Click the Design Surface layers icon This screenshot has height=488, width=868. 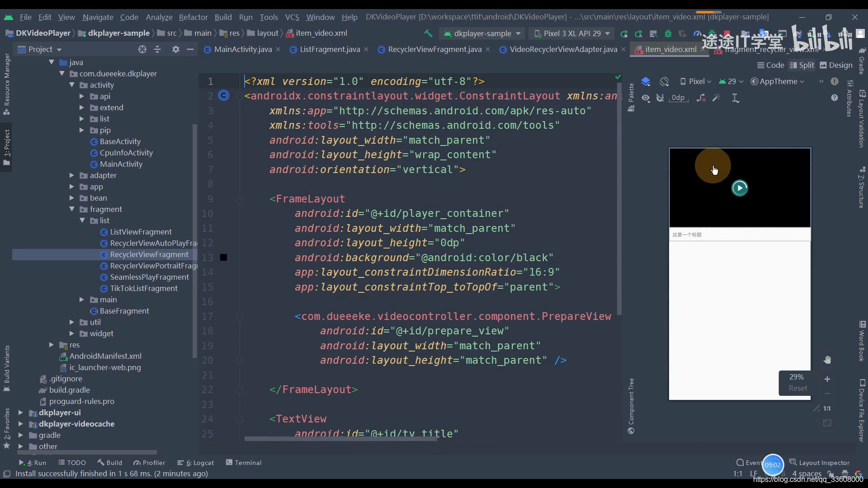pos(646,81)
